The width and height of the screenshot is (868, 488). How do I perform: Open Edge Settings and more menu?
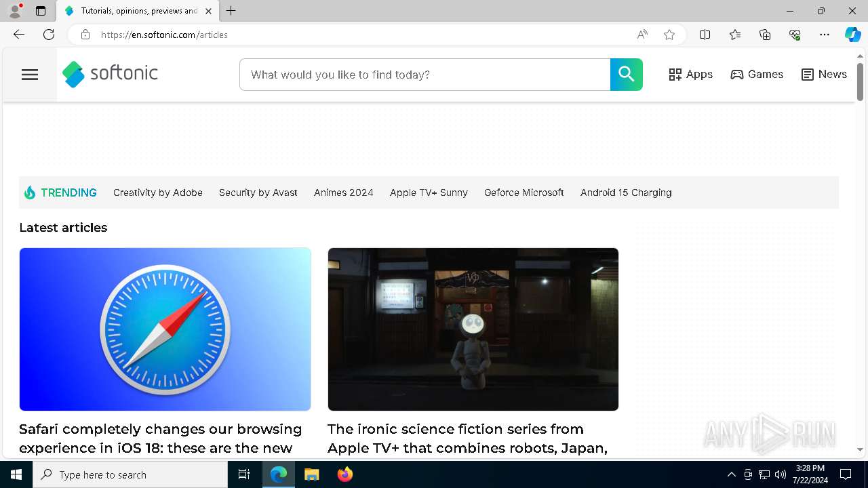click(x=825, y=35)
